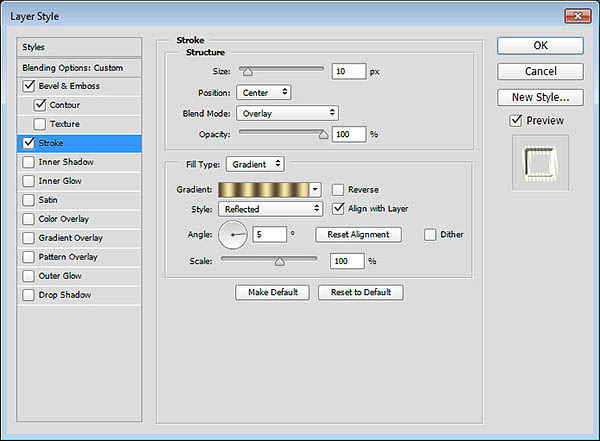600x441 pixels.
Task: Open the gradient picker arrow
Action: (x=315, y=189)
